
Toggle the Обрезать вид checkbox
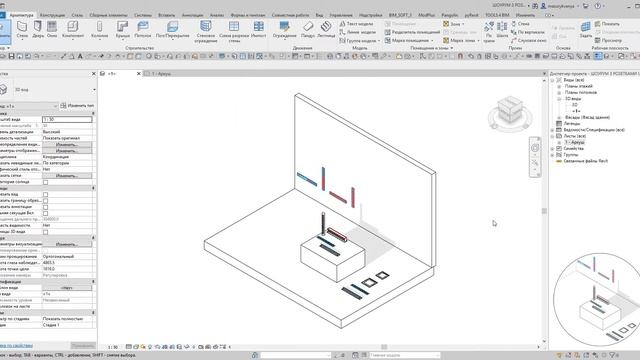[x=45, y=195]
